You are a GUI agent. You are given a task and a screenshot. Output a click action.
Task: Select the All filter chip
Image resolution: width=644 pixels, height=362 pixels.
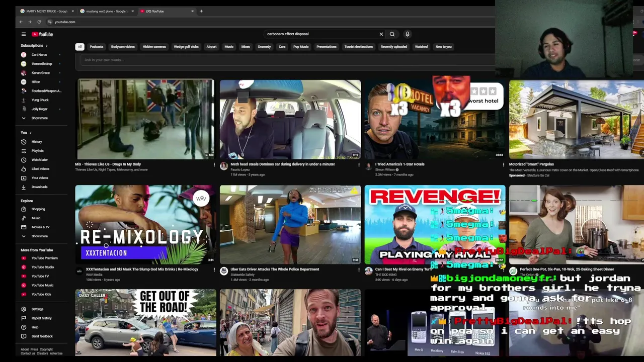[x=79, y=47]
